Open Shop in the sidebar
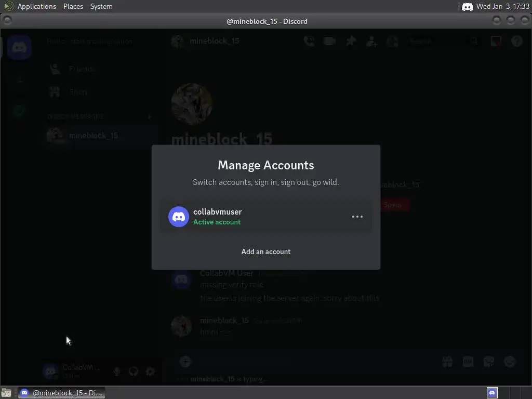 click(100, 91)
